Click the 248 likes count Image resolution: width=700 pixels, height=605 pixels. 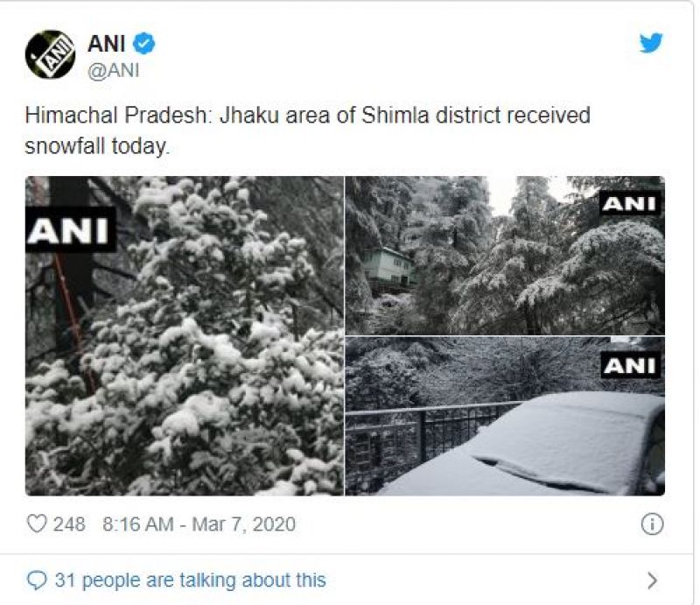click(69, 524)
